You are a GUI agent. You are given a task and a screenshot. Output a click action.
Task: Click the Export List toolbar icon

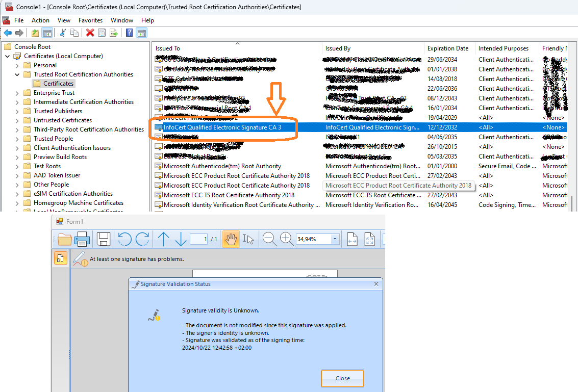[114, 33]
